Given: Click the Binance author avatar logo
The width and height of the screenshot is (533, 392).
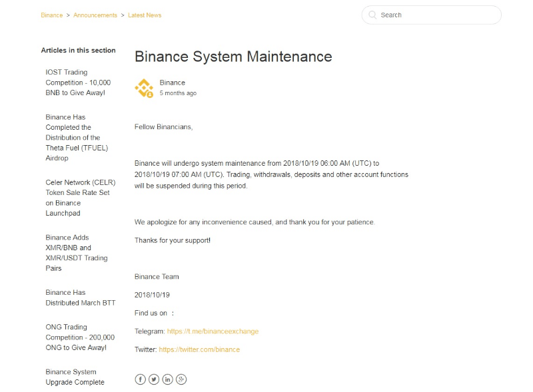Looking at the screenshot, I should pos(144,88).
